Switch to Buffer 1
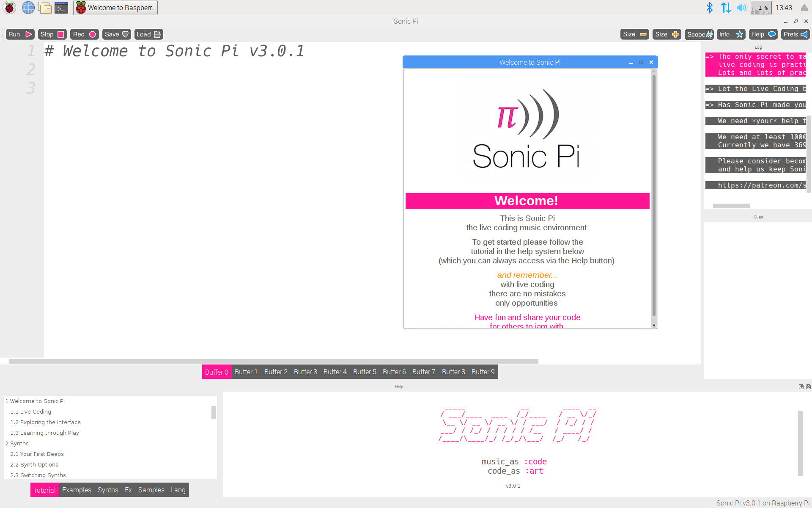Viewport: 812px width, 508px height. click(246, 372)
